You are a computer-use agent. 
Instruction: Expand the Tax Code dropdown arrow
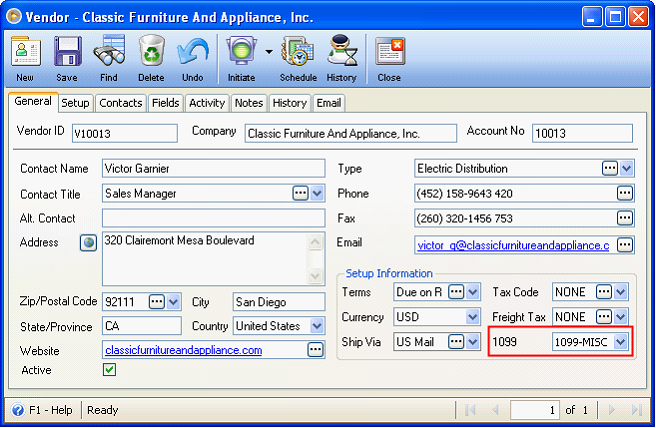(620, 292)
